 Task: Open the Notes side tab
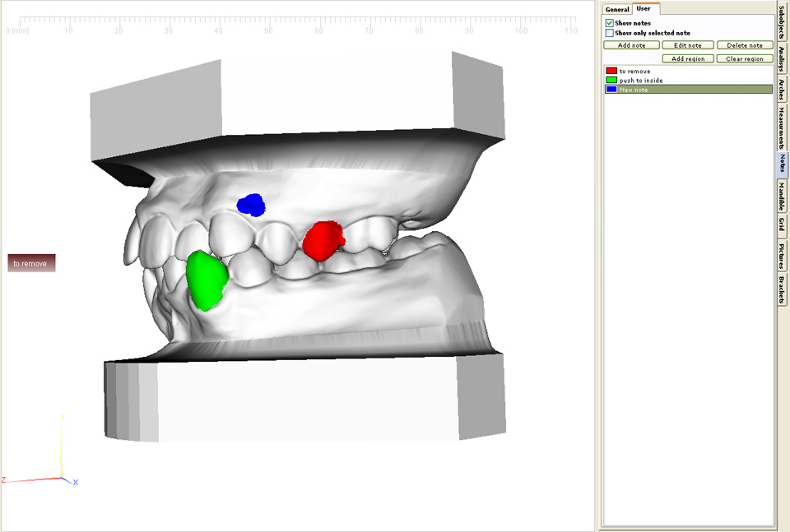[782, 164]
